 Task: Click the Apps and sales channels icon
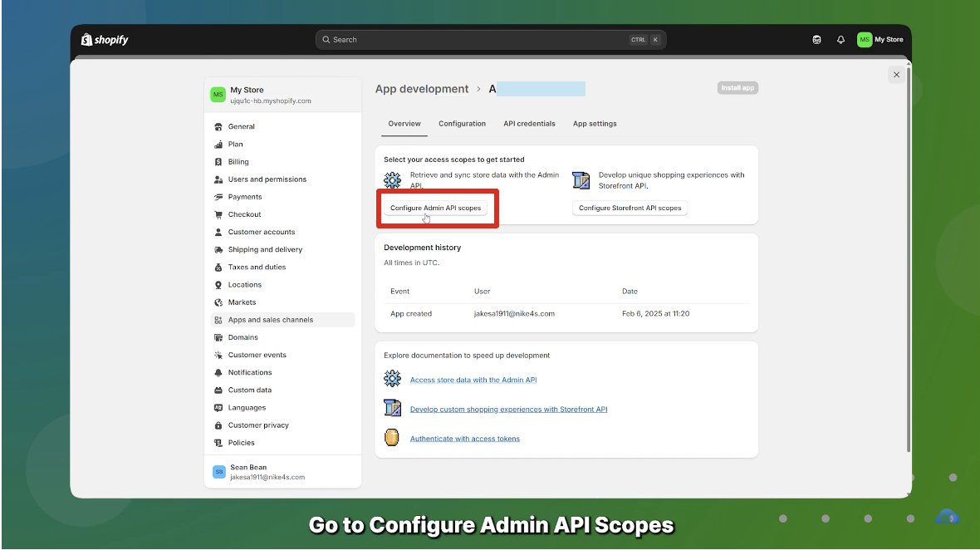pyautogui.click(x=218, y=320)
